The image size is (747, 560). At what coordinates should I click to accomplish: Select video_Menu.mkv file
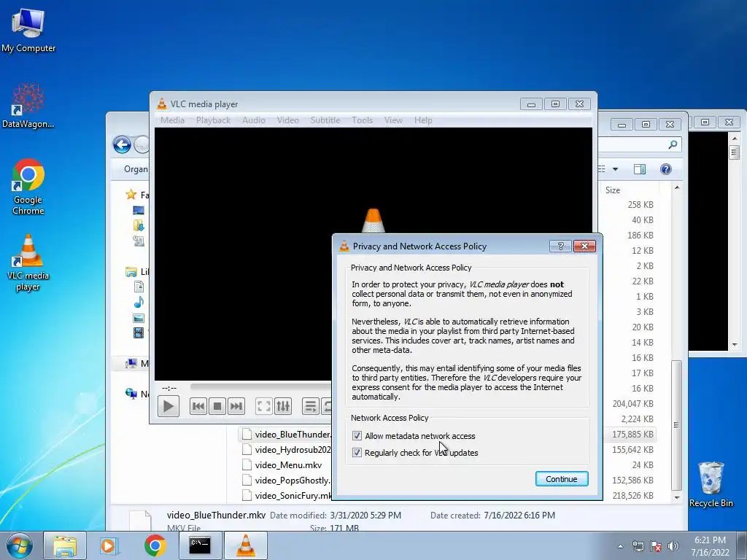[288, 464]
